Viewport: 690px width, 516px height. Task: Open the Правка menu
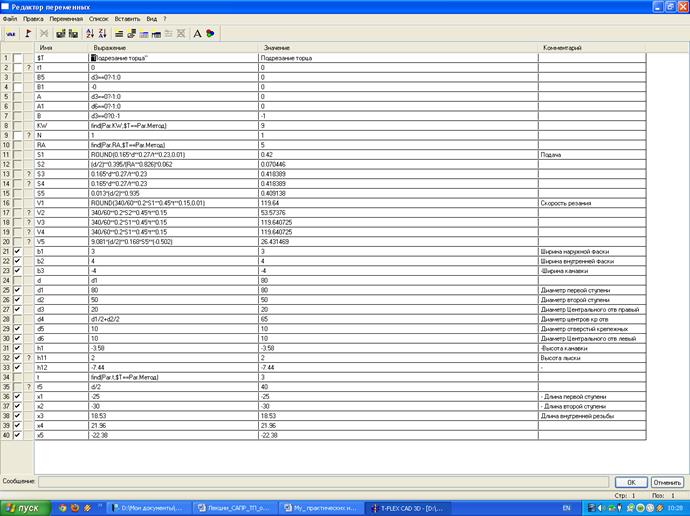coord(33,19)
